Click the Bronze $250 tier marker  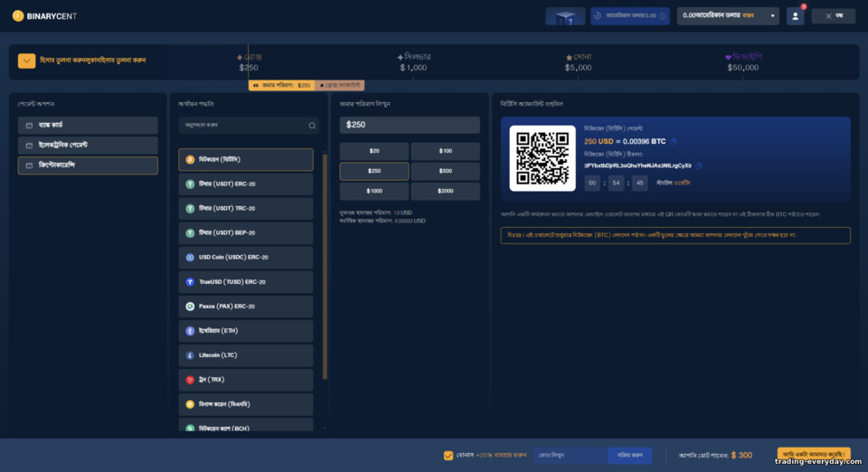(249, 62)
